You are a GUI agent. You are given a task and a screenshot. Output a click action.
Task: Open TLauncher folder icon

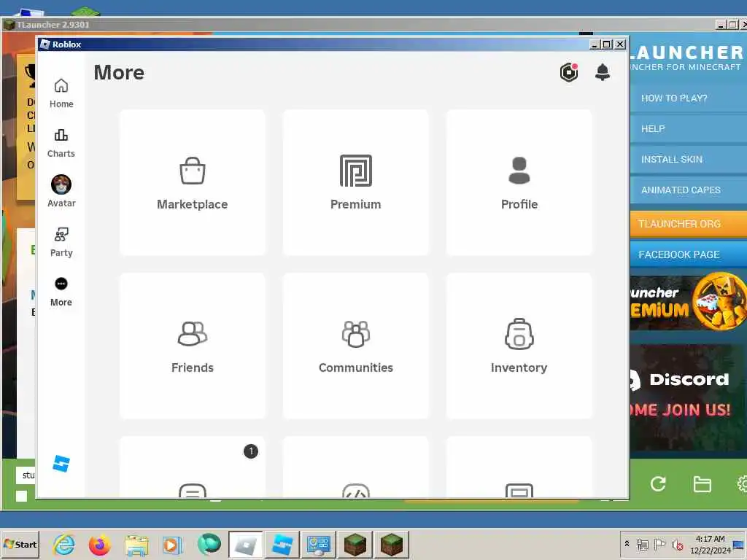coord(703,484)
